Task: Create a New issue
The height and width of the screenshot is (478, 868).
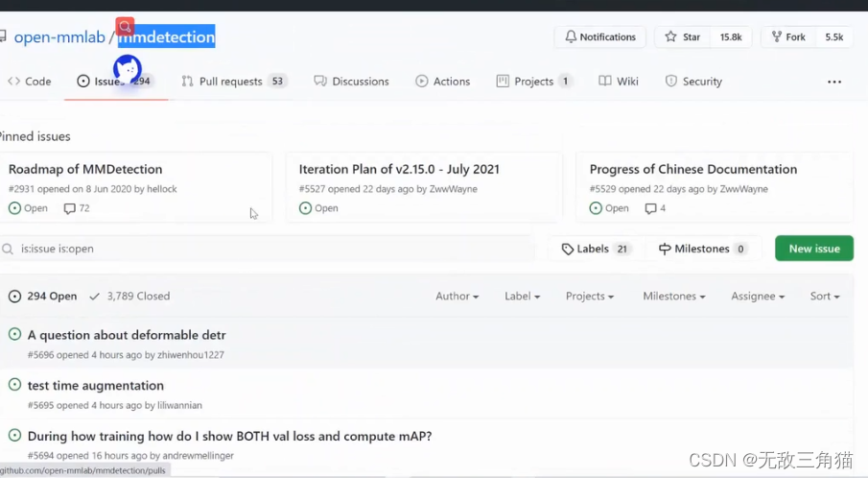Action: point(814,249)
